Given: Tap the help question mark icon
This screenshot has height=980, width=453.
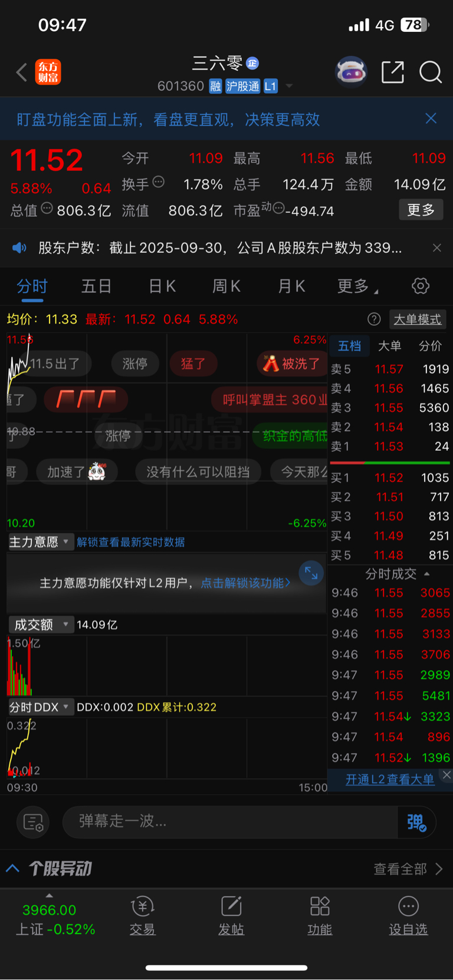Looking at the screenshot, I should [x=374, y=319].
